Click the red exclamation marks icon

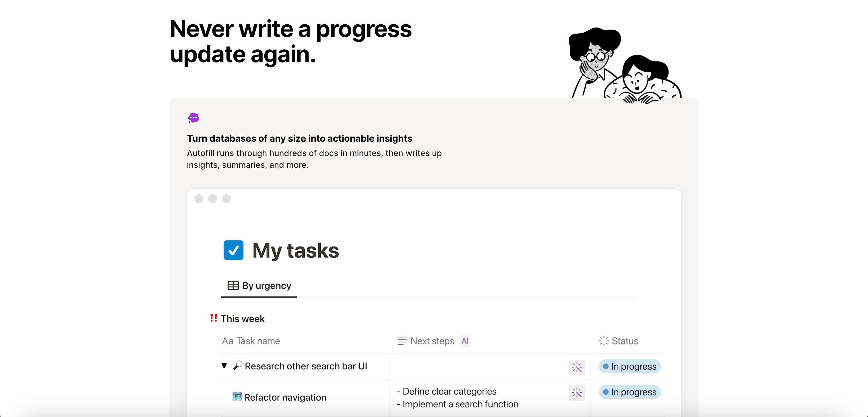coord(214,318)
